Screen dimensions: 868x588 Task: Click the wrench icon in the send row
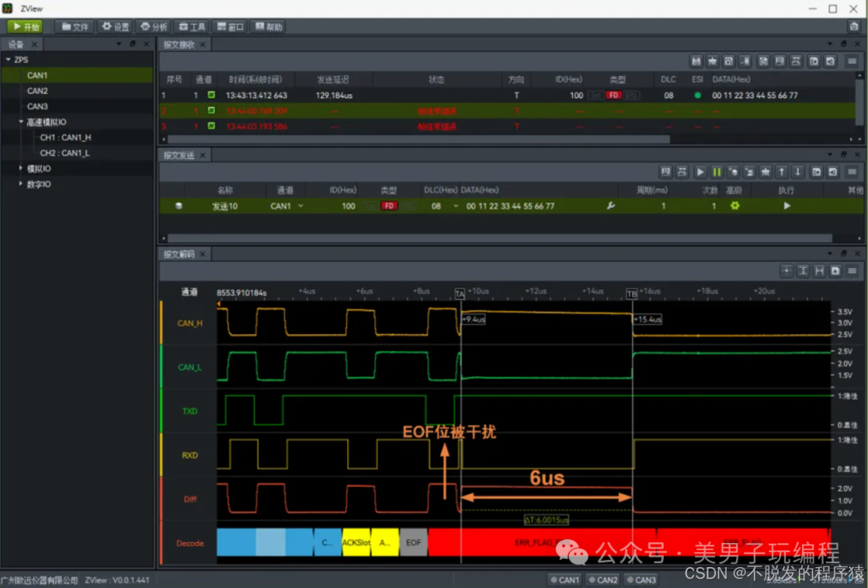[x=611, y=206]
